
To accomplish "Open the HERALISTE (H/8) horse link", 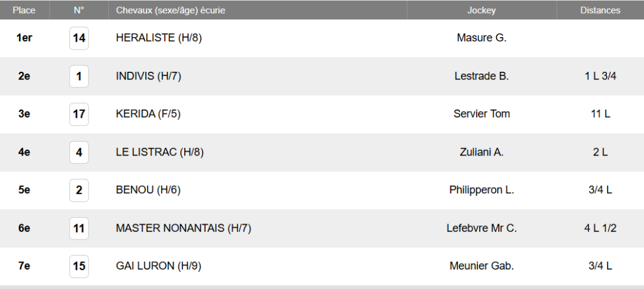I will coord(158,38).
